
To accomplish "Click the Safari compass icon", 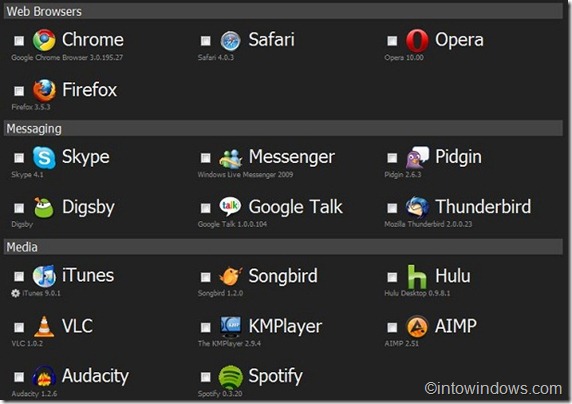I will 231,41.
